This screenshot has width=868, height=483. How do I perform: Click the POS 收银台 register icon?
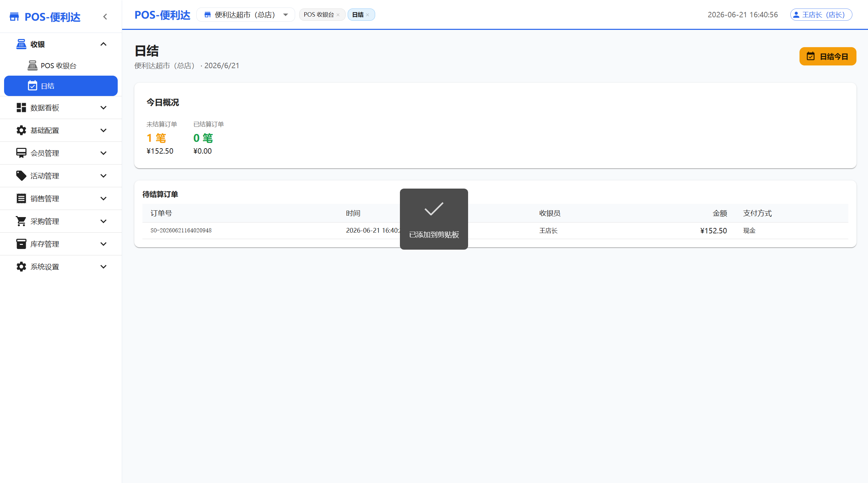pyautogui.click(x=33, y=65)
